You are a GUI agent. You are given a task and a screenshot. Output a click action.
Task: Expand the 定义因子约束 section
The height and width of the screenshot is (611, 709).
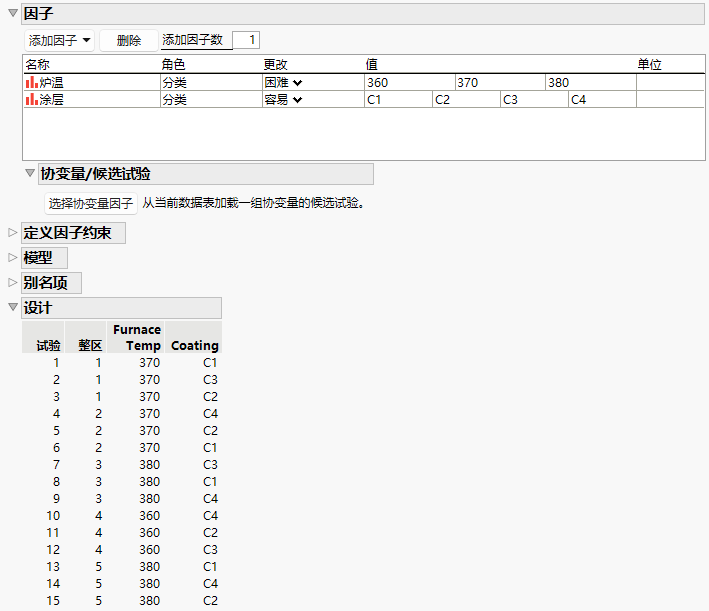point(13,232)
